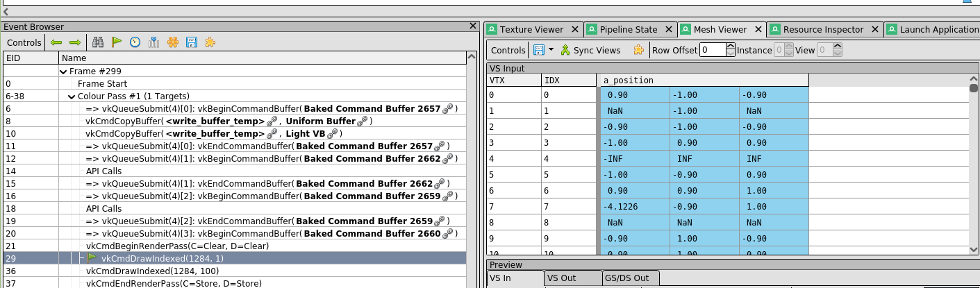The width and height of the screenshot is (980, 288).
Task: Step to next draw with green right arrow
Action: 75,42
